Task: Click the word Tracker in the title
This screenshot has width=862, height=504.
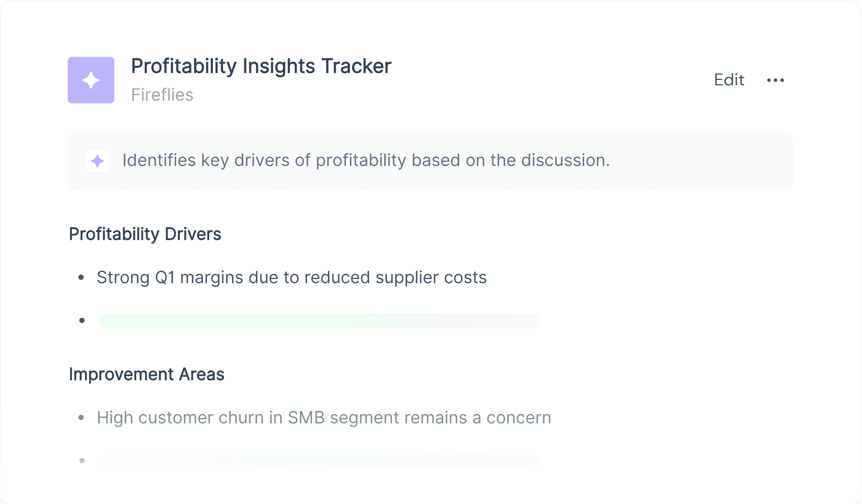Action: (x=356, y=66)
